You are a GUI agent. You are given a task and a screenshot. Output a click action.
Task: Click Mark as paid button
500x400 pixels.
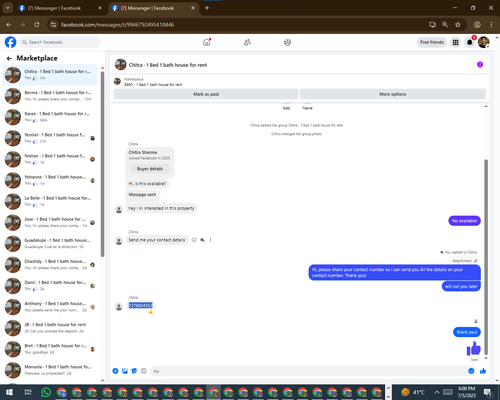[x=206, y=94]
